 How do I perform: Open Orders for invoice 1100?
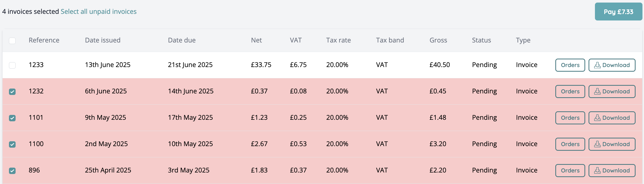click(x=570, y=144)
